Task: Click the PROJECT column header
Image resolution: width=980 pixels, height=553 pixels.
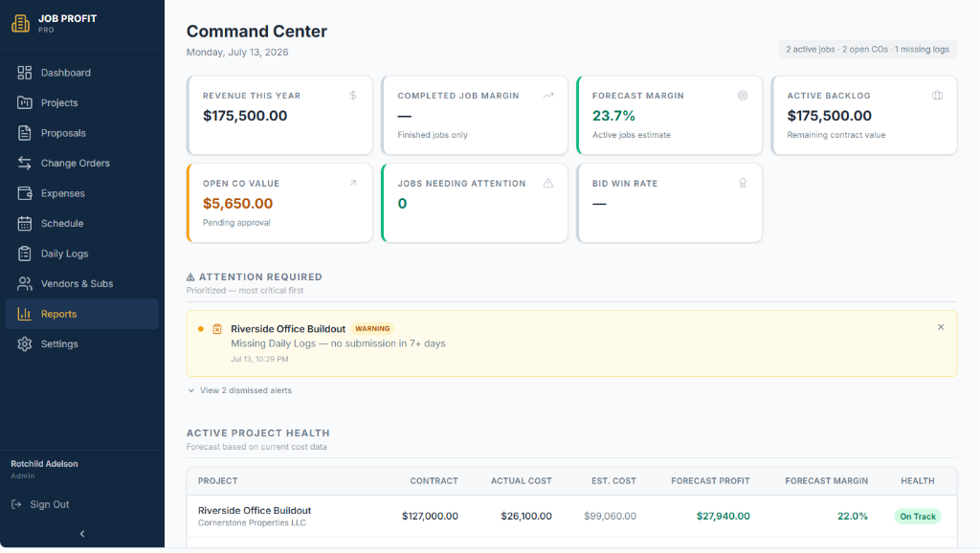Action: pos(217,481)
